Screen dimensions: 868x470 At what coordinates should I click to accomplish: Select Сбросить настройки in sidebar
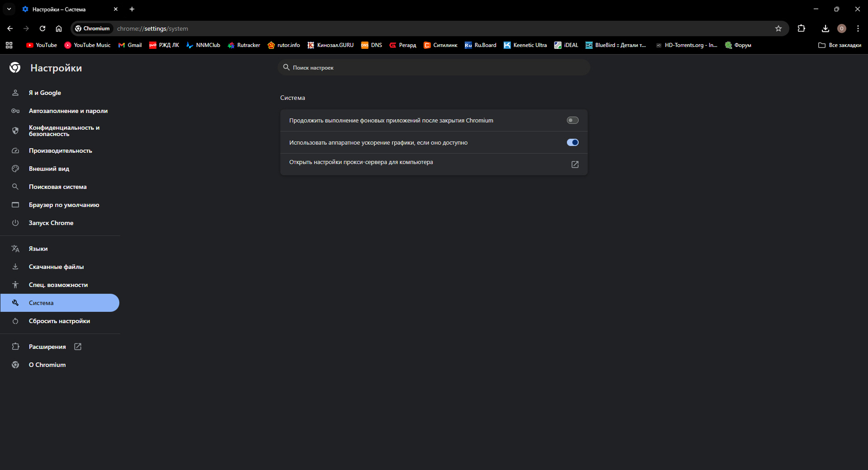[x=60, y=321]
